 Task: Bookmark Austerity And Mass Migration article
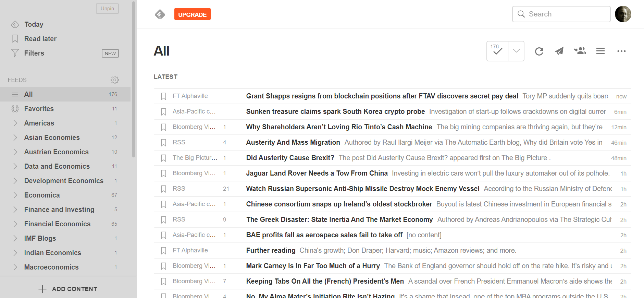(164, 143)
